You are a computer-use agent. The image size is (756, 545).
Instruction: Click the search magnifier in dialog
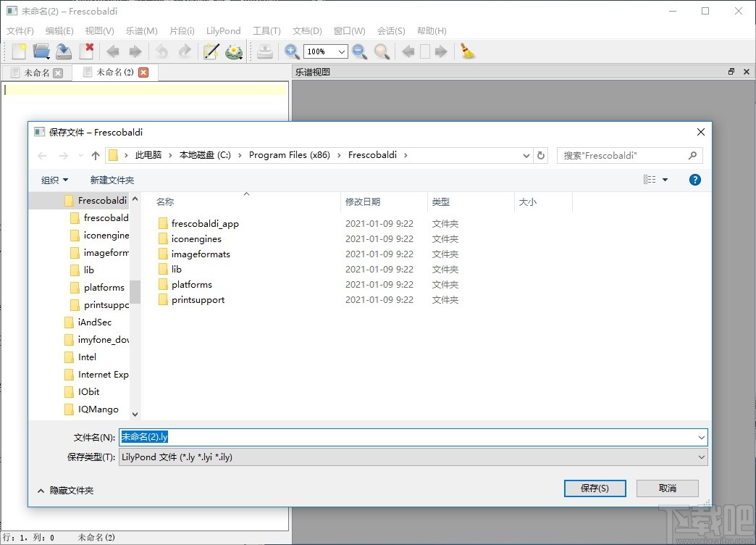tap(693, 155)
